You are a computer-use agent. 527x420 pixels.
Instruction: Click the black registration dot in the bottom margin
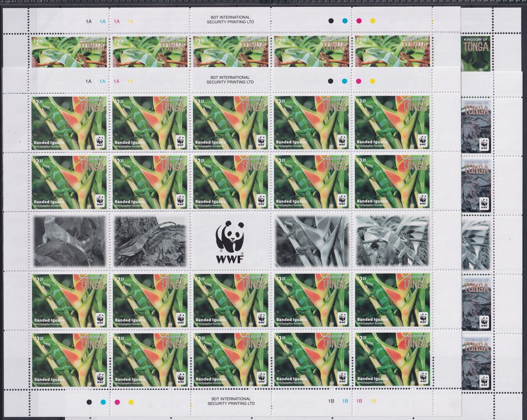pyautogui.click(x=89, y=401)
